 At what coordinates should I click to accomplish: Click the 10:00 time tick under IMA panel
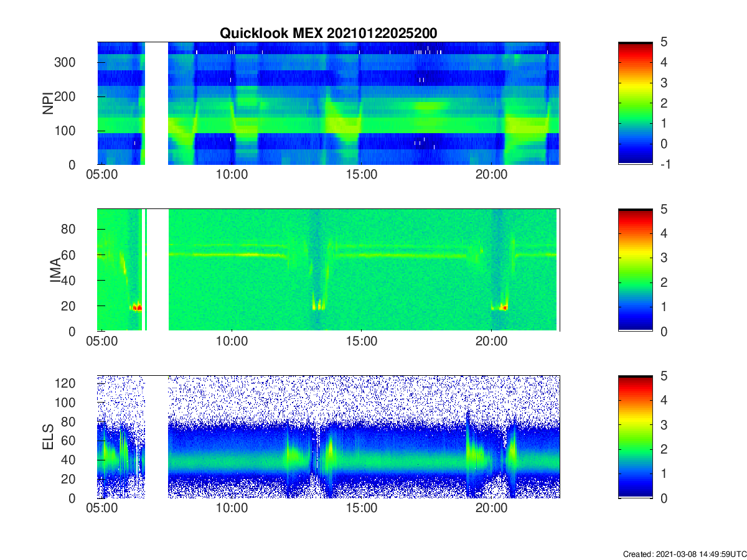[x=232, y=342]
